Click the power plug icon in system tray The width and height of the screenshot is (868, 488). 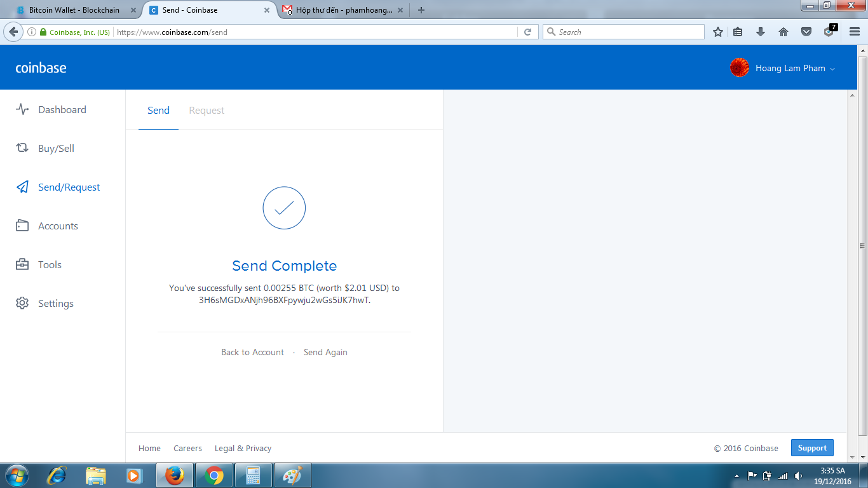pos(767,476)
